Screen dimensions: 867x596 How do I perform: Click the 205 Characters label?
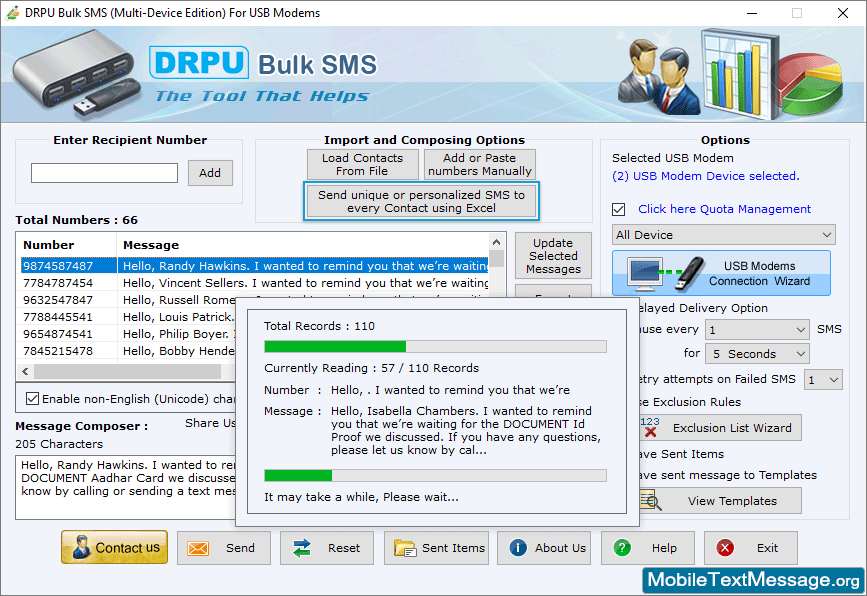[59, 444]
